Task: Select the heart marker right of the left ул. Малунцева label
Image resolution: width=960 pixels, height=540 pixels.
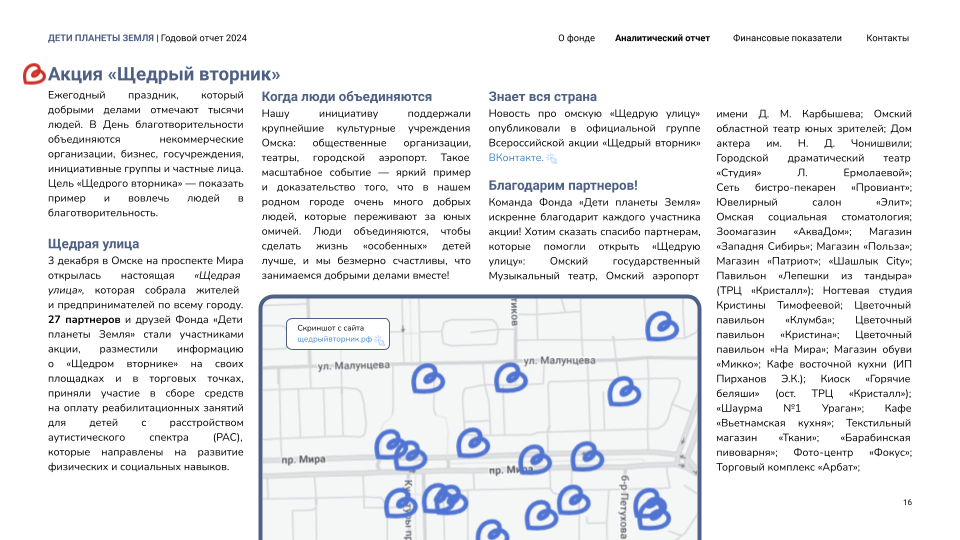Action: click(427, 379)
